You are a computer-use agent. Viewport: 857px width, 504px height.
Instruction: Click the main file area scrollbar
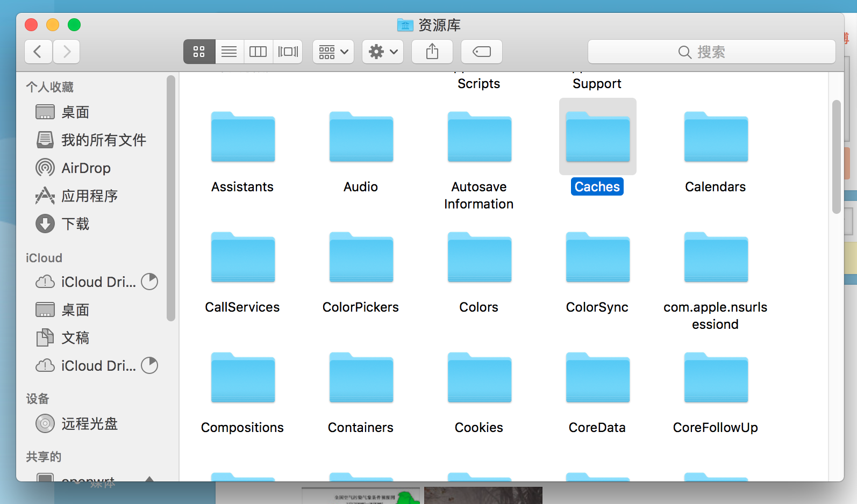[x=836, y=157]
